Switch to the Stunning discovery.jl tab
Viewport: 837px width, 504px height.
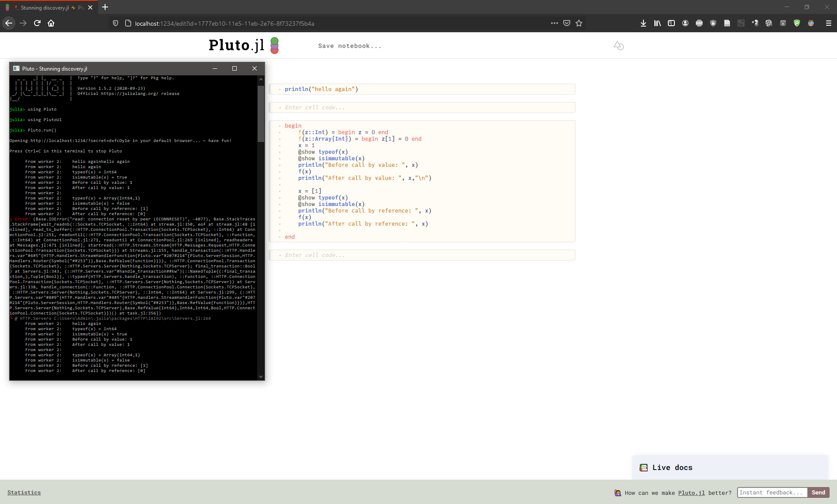coord(48,7)
